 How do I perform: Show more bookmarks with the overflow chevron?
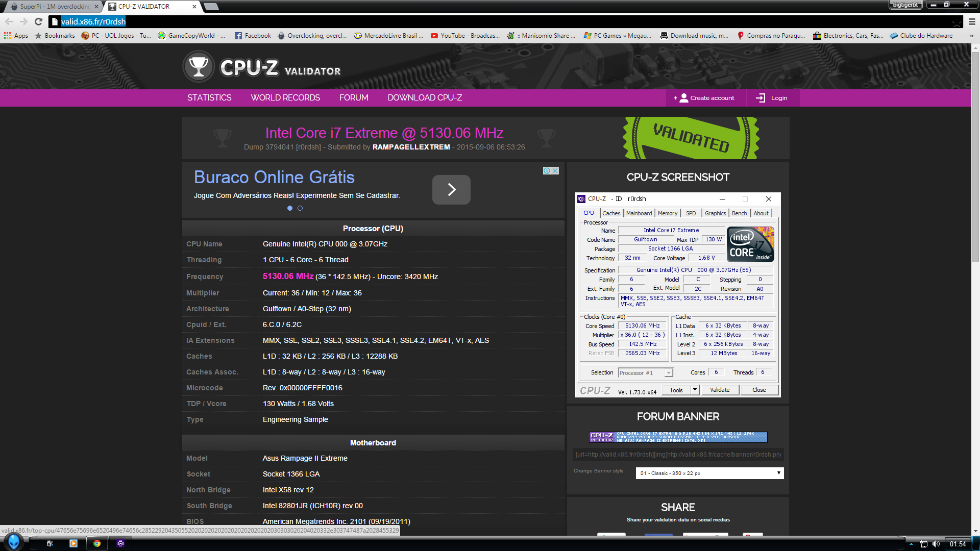pos(971,36)
